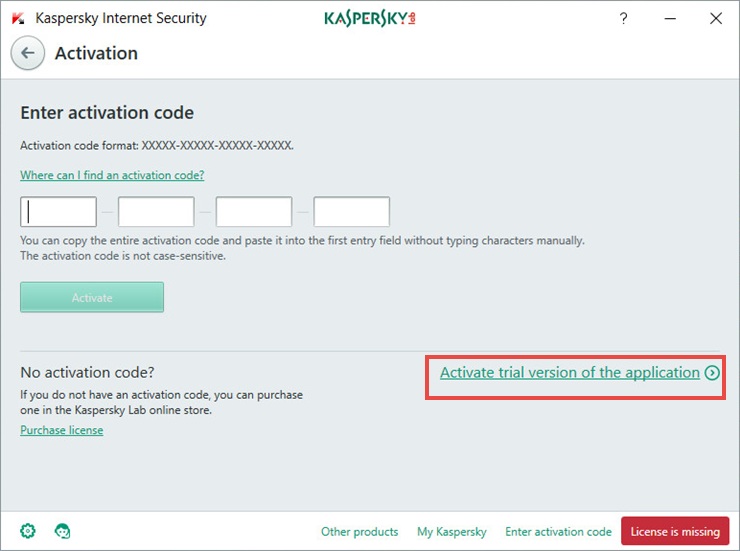Click the second activation code field
This screenshot has height=551, width=740.
[x=156, y=212]
